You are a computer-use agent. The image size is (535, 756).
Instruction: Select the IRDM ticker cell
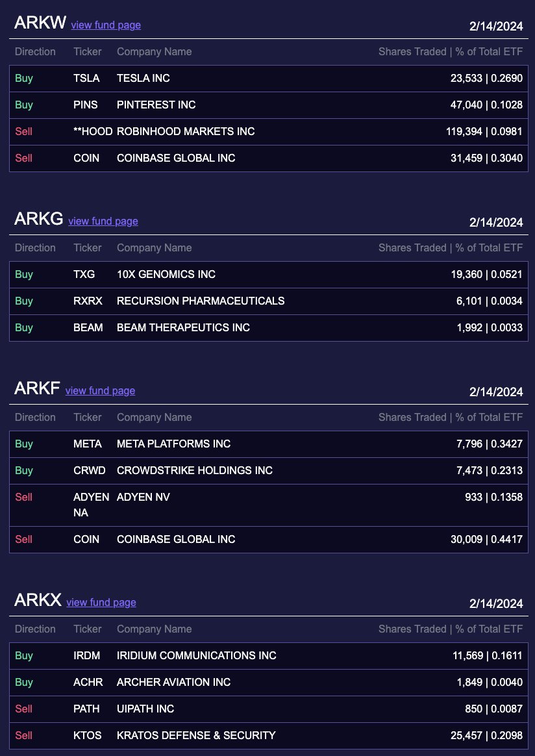[87, 656]
